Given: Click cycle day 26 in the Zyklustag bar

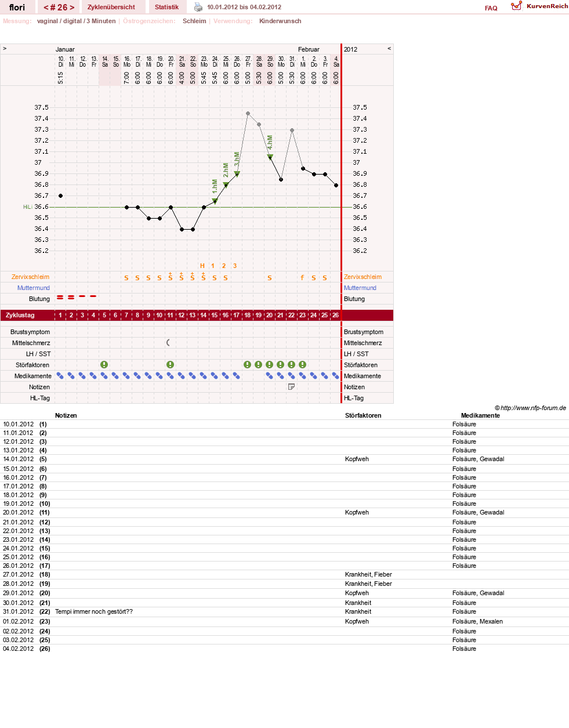Looking at the screenshot, I should click(336, 315).
